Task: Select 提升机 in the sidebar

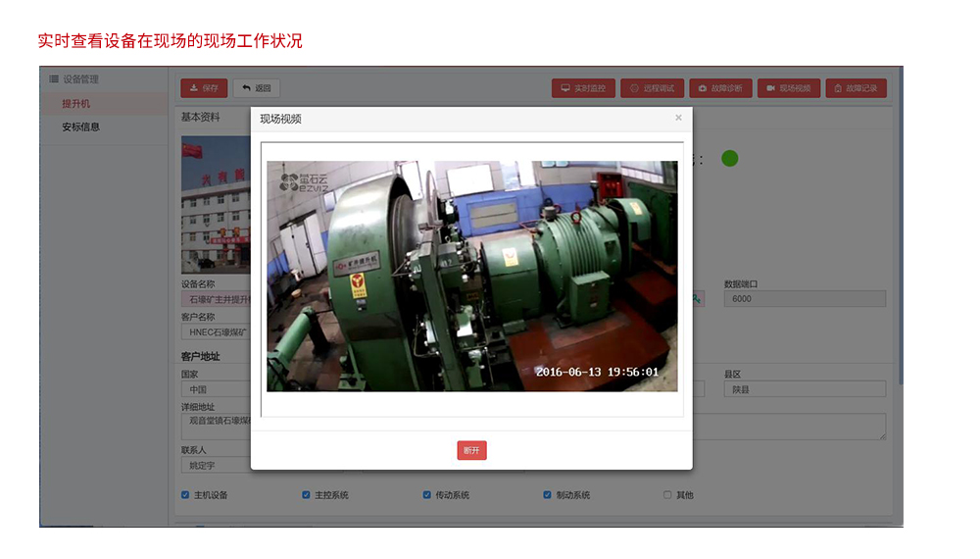Action: 75,104
